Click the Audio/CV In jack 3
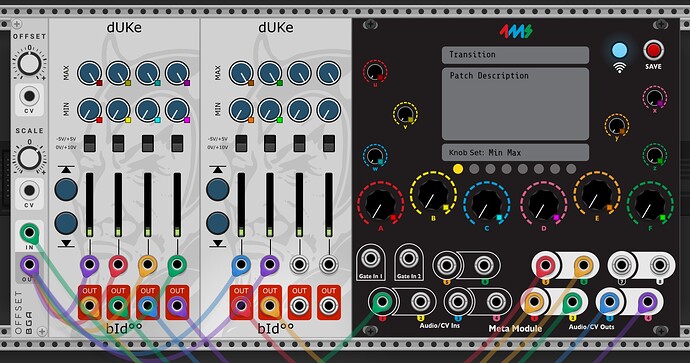The height and width of the screenshot is (363, 690). tap(458, 301)
